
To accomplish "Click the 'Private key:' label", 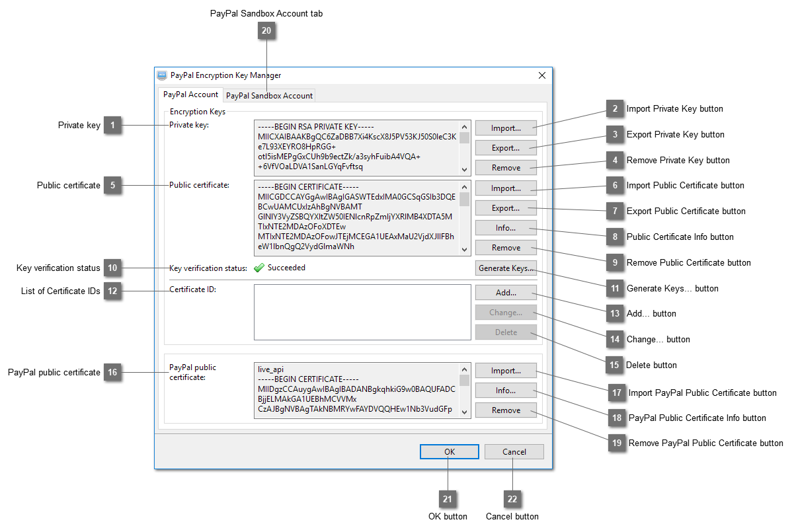I will pos(189,125).
